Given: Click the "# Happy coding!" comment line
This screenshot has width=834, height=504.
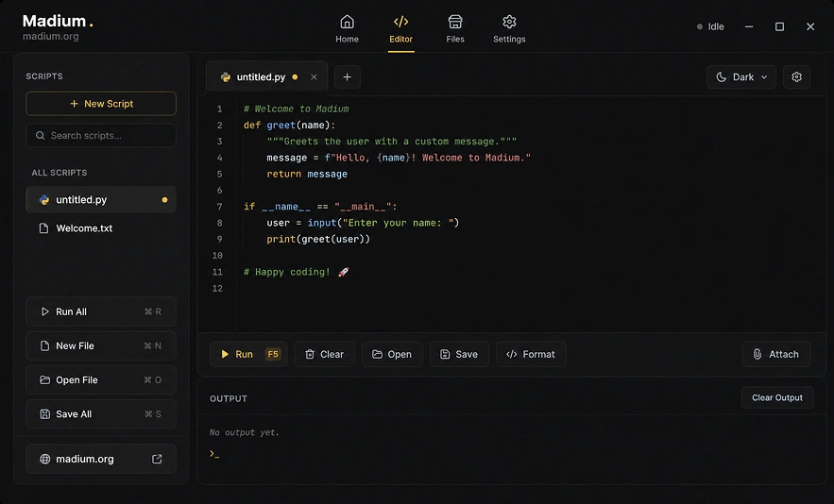Looking at the screenshot, I should coord(297,272).
